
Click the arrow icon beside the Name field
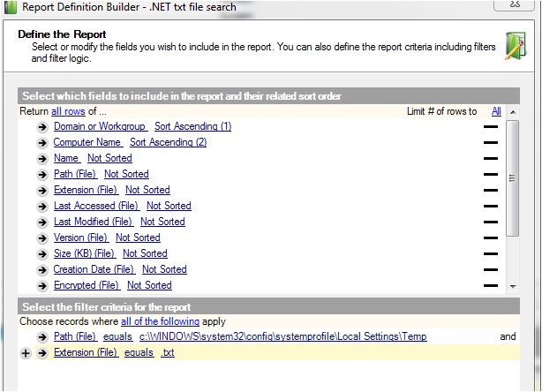pos(42,159)
